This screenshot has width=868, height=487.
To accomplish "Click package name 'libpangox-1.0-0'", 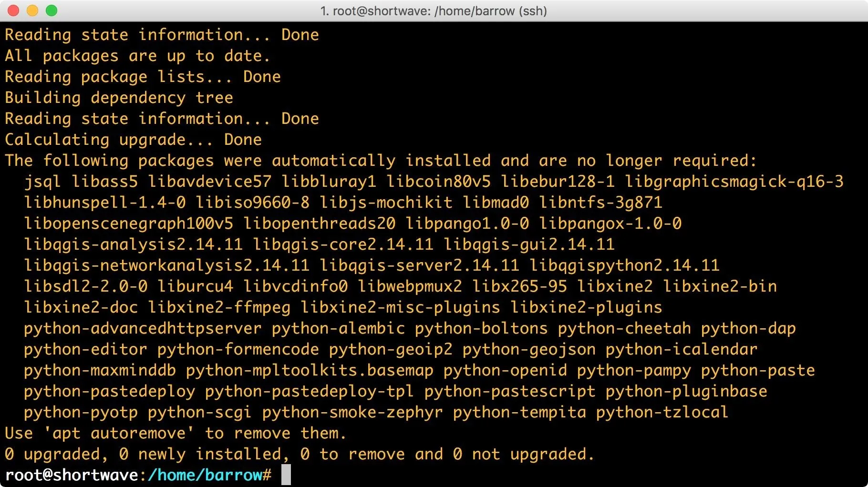I will (x=610, y=223).
